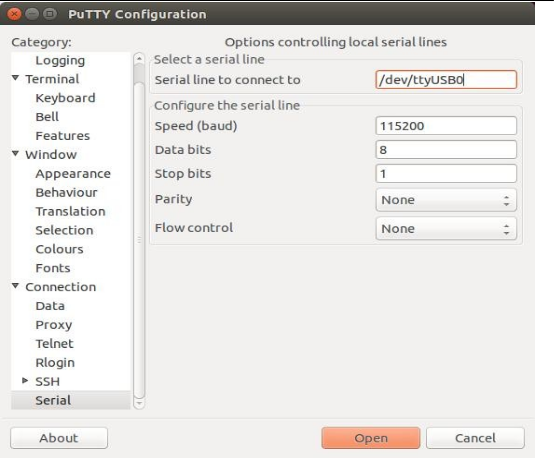Image resolution: width=554 pixels, height=458 pixels.
Task: Select Connection category
Action: click(x=60, y=287)
